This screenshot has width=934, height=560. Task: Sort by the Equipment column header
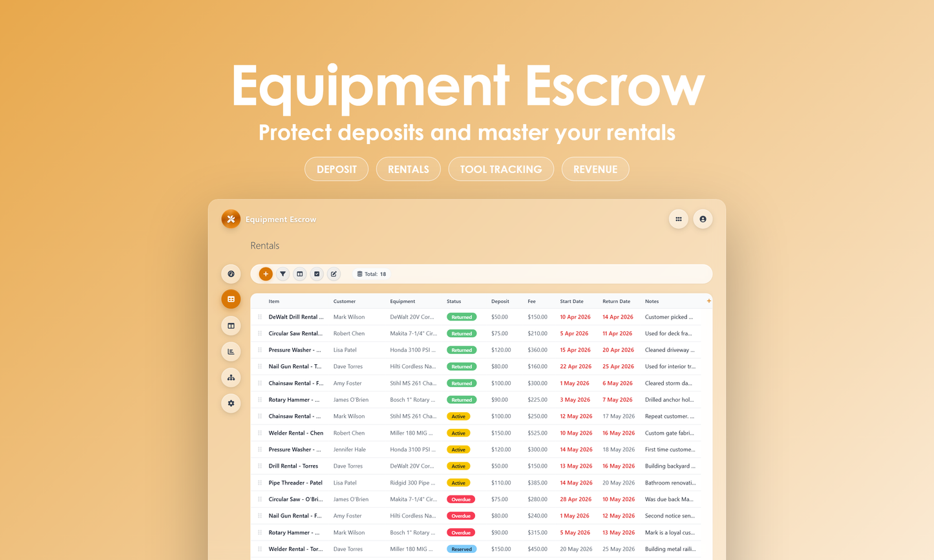403,301
